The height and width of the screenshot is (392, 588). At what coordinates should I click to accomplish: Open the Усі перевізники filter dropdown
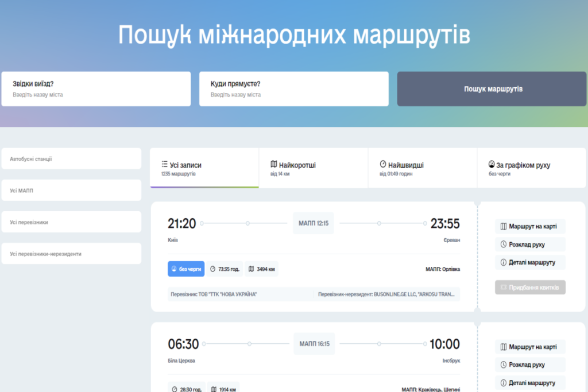[x=71, y=222]
